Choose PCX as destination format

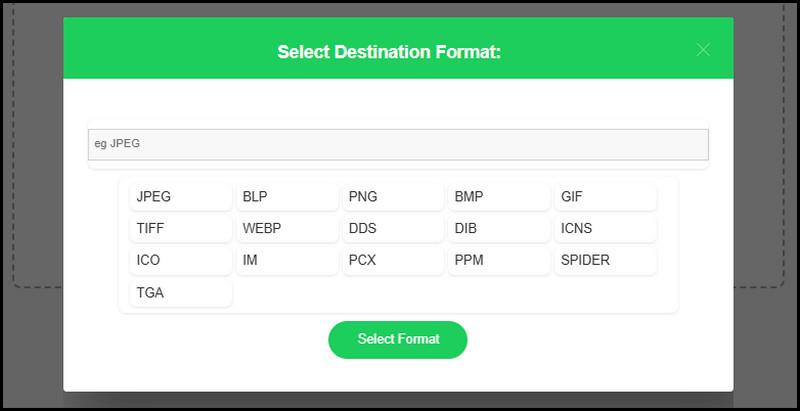[393, 261]
